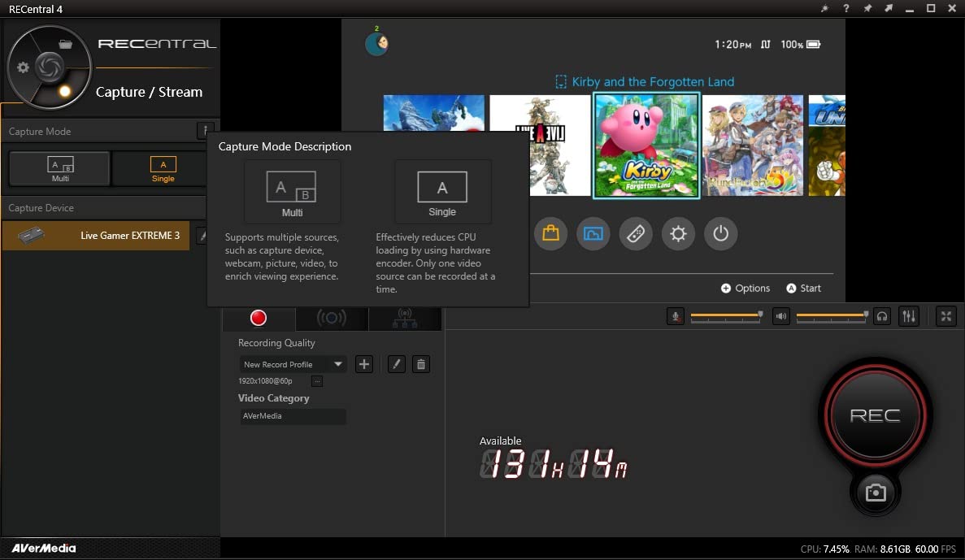Take a snapshot with the camera button
965x560 pixels.
point(875,493)
